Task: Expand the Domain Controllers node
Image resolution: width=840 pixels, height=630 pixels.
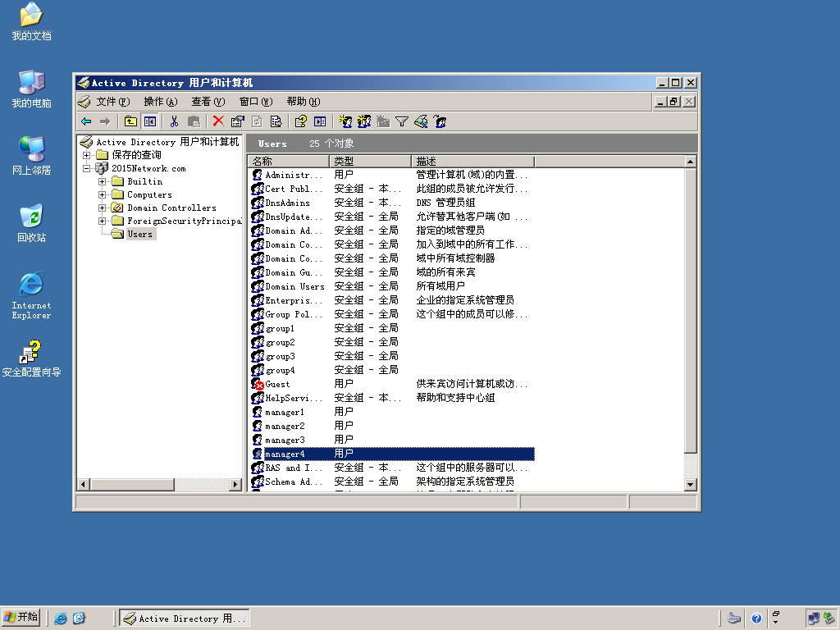Action: [x=102, y=208]
